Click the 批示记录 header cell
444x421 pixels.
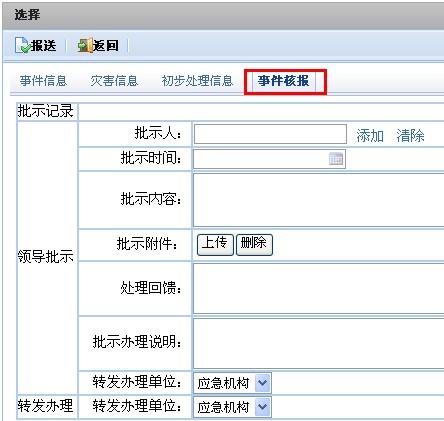[x=47, y=111]
